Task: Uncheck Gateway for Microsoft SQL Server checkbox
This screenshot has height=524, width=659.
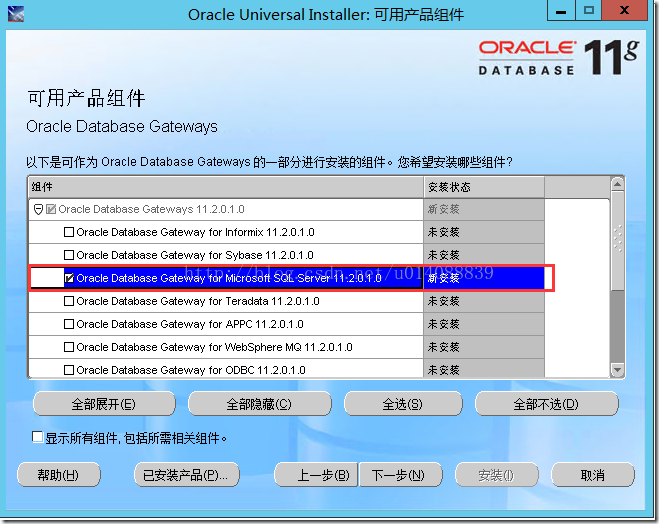Action: [69, 278]
